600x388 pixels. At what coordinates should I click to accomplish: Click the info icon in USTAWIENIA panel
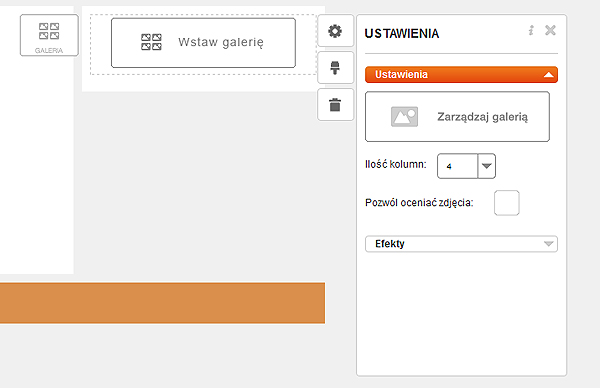click(x=531, y=30)
